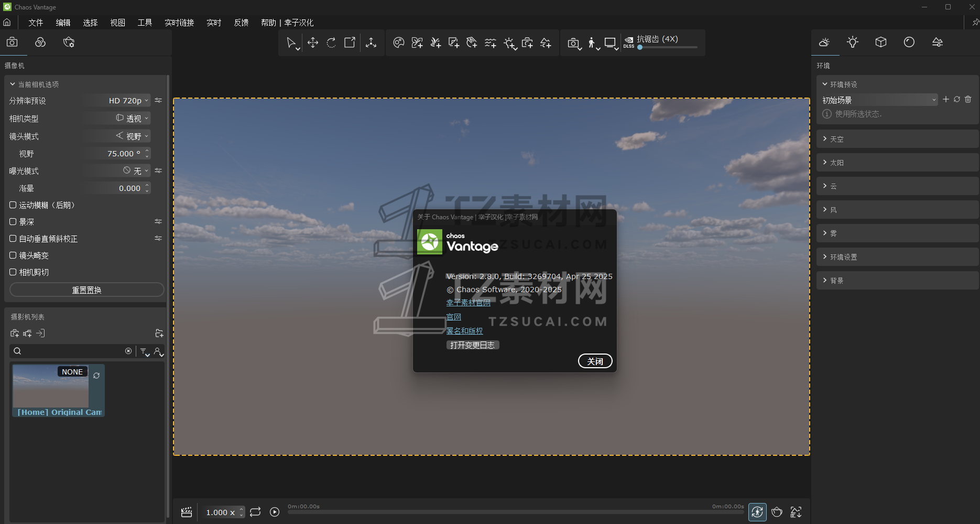Adjust the 抗锯齿 (4X) slider
The image size is (980, 524).
[x=667, y=47]
